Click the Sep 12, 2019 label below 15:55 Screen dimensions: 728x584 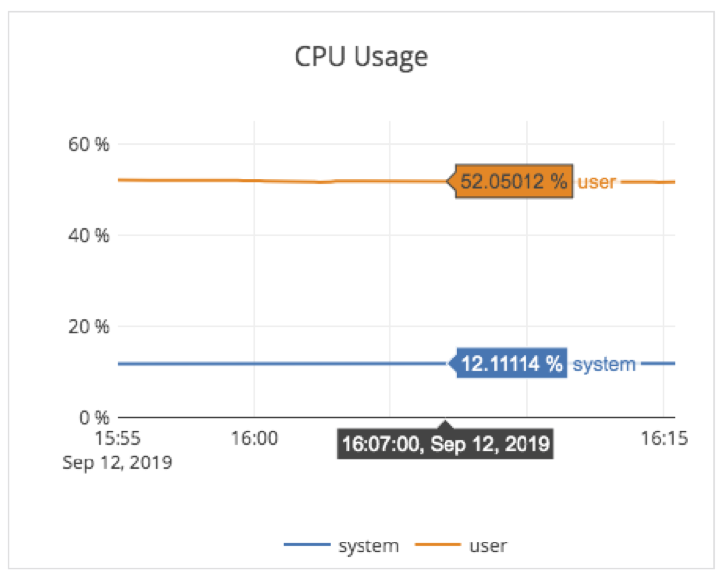point(117,461)
